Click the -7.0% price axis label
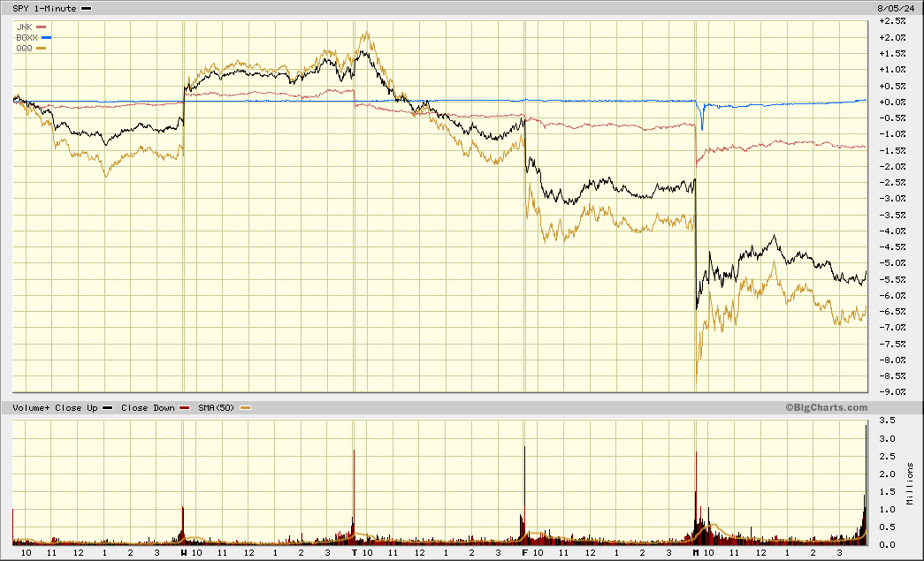Screen dimensions: 924x561 pos(892,327)
